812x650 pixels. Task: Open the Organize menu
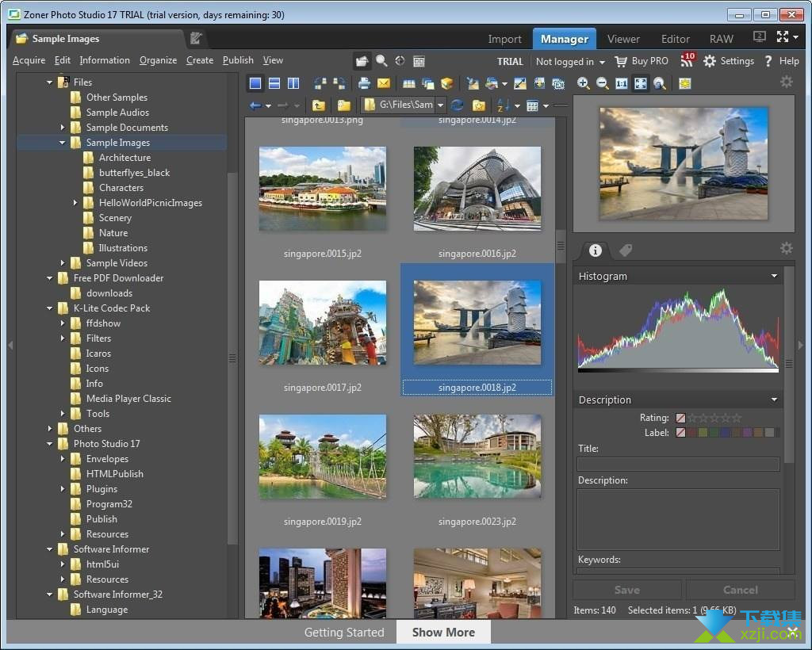[158, 60]
